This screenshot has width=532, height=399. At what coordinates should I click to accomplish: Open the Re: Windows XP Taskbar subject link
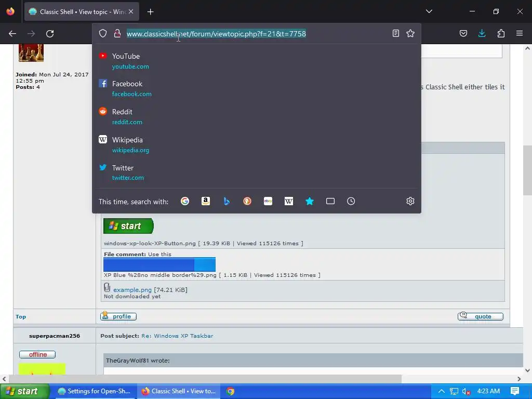coord(177,336)
